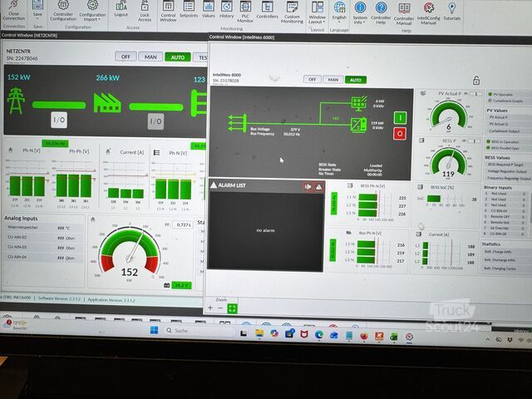Click the green I start button

400,118
